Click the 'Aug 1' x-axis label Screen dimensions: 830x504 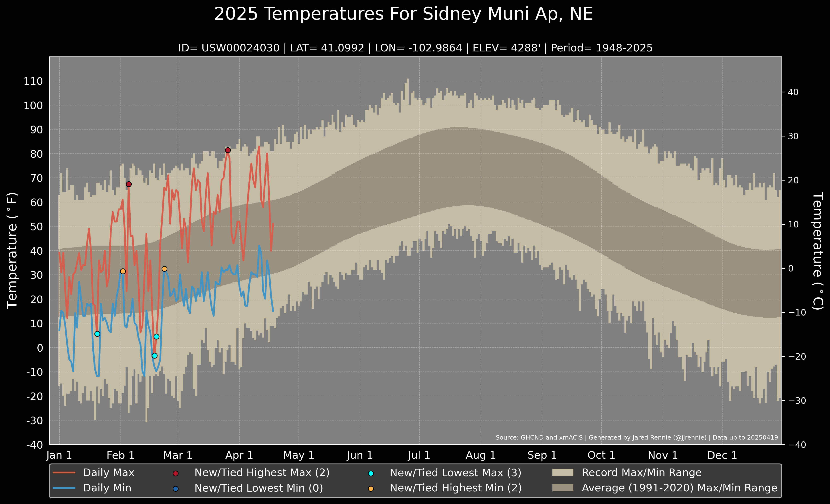coord(481,455)
